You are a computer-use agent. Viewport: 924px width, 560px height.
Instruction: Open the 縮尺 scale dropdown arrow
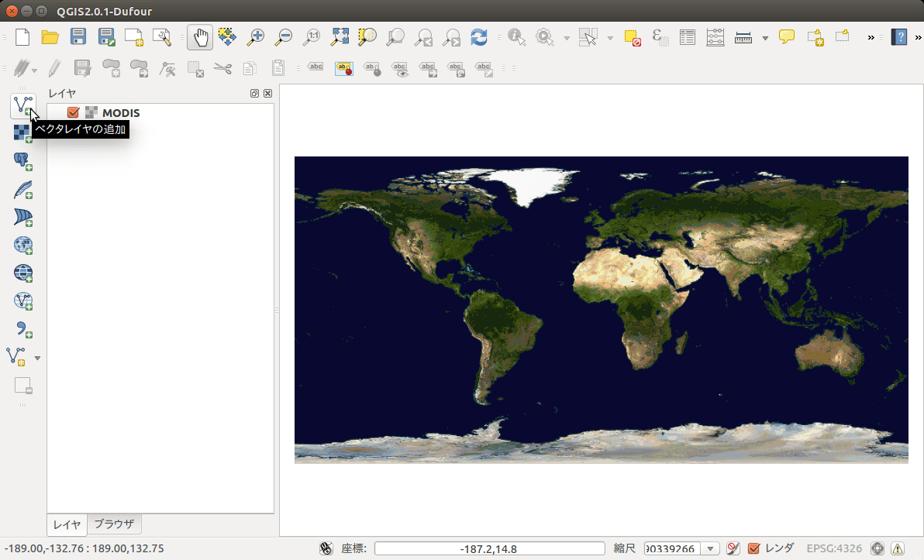tap(710, 548)
